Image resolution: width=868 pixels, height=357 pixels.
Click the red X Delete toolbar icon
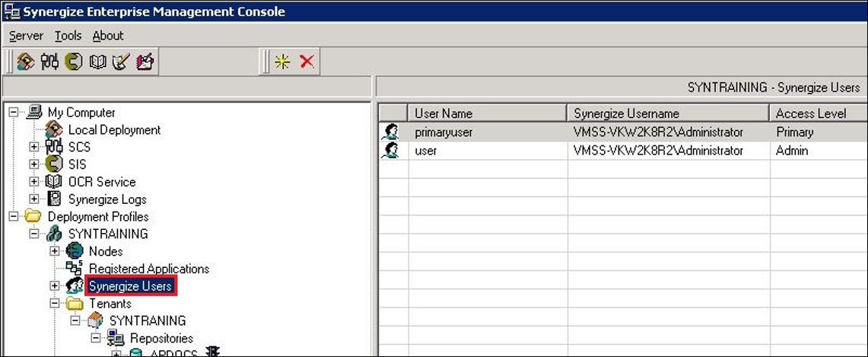(x=307, y=62)
